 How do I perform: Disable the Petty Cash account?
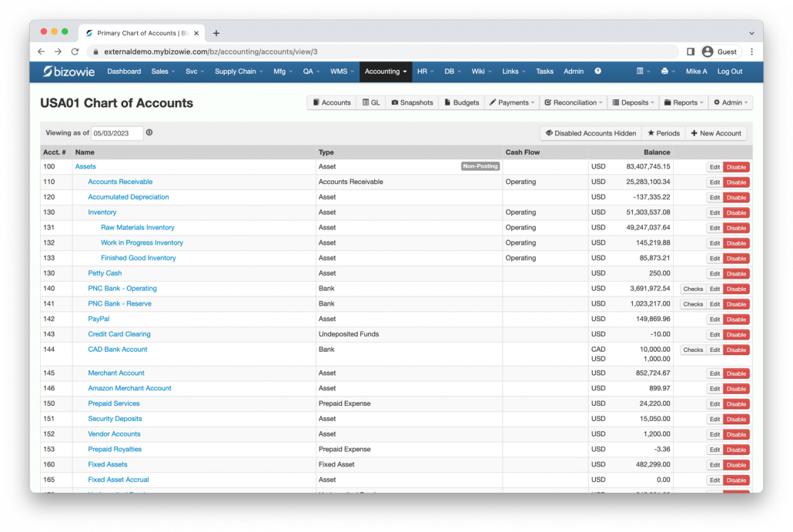(x=736, y=273)
